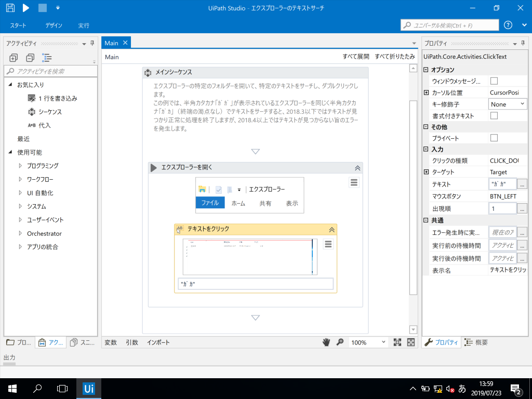Image resolution: width=532 pixels, height=399 pixels.
Task: Click the エクスプローラー window selector thumbnail
Action: coord(250,195)
